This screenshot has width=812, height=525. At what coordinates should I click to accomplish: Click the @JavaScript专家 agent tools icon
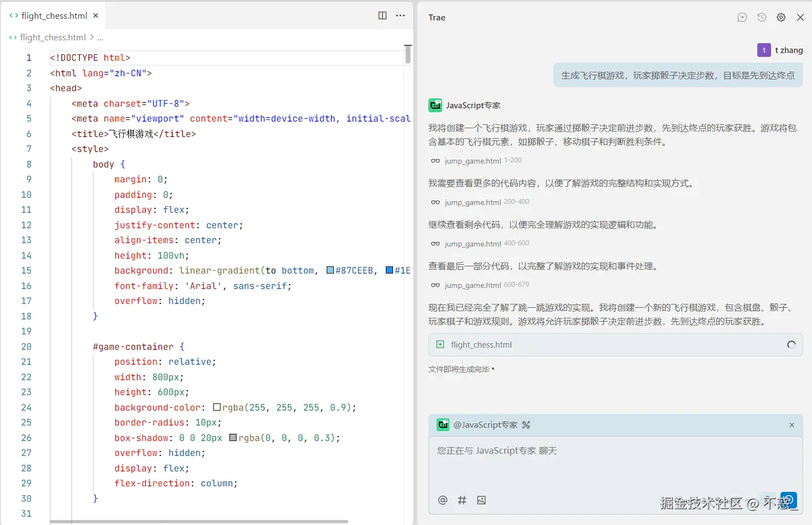(526, 425)
